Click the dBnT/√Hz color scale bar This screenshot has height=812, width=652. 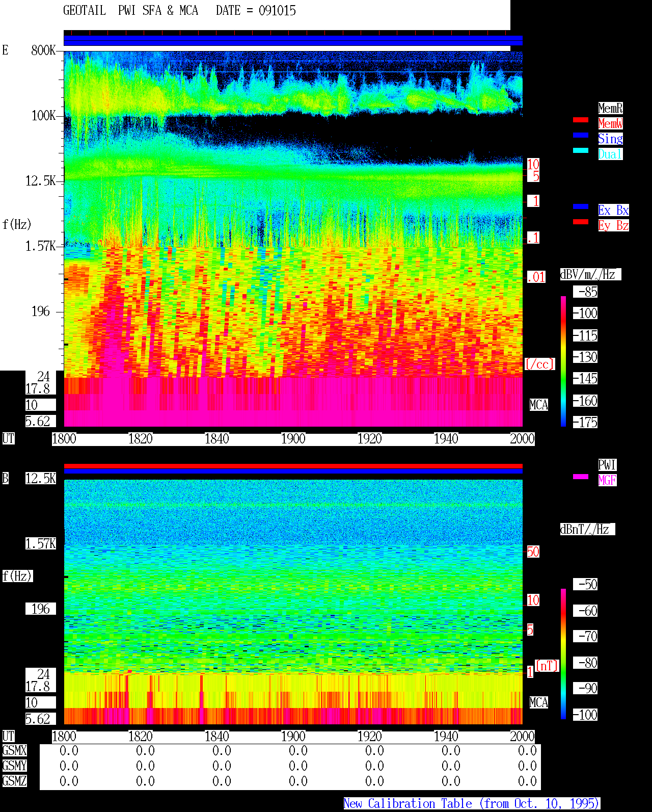pyautogui.click(x=563, y=654)
